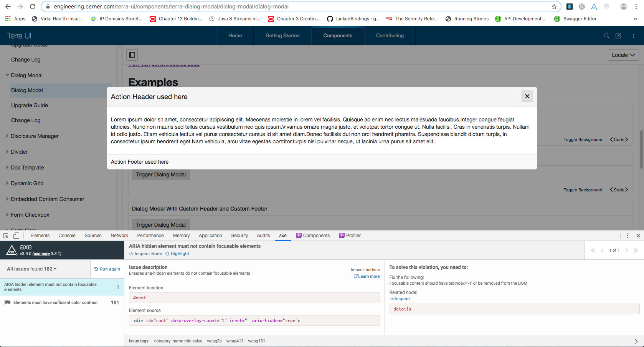
Task: Select the inspect element tool in DevTools
Action: click(x=5, y=235)
